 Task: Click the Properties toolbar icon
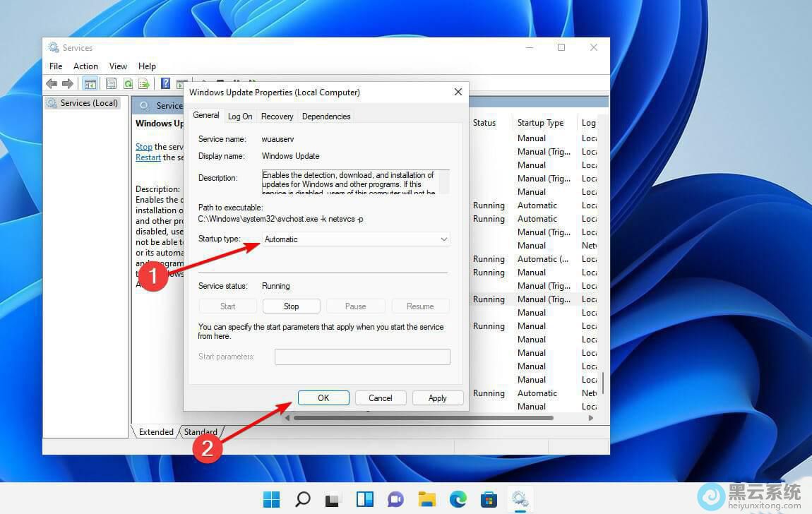click(x=111, y=84)
